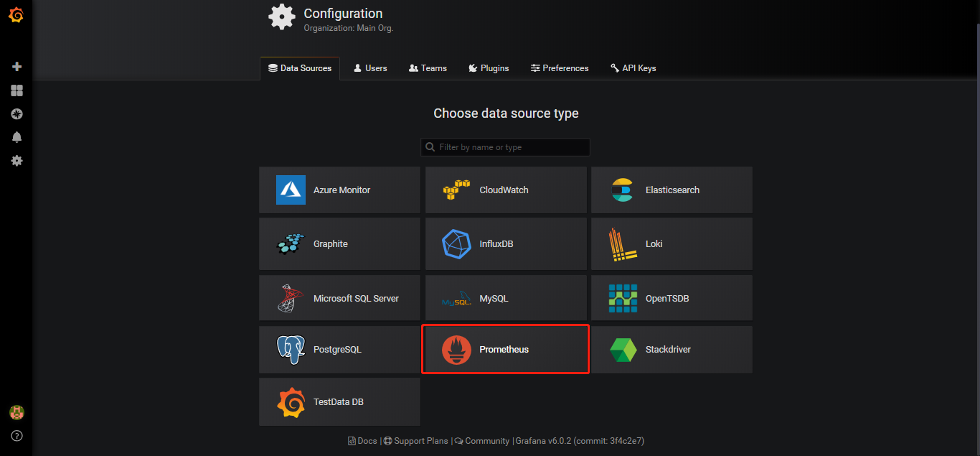Click the Choose data source type heading
Viewport: 980px width, 456px height.
506,113
